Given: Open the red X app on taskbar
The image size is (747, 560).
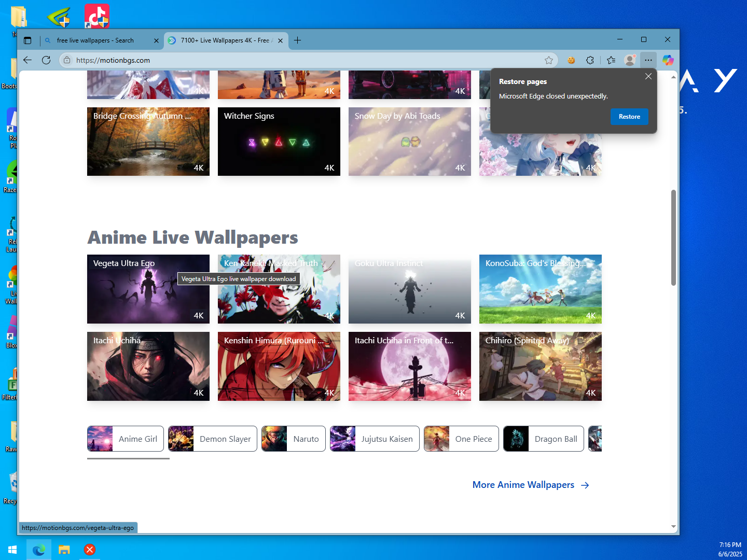Looking at the screenshot, I should click(90, 550).
